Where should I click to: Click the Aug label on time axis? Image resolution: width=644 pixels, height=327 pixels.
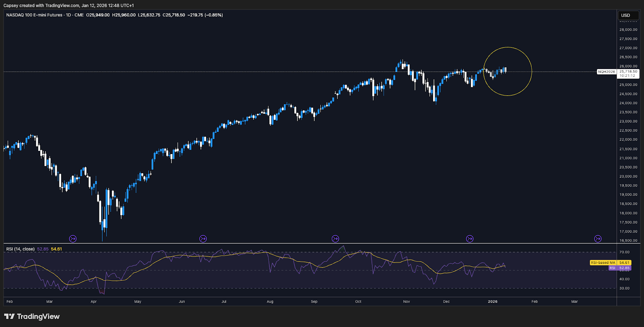click(270, 302)
